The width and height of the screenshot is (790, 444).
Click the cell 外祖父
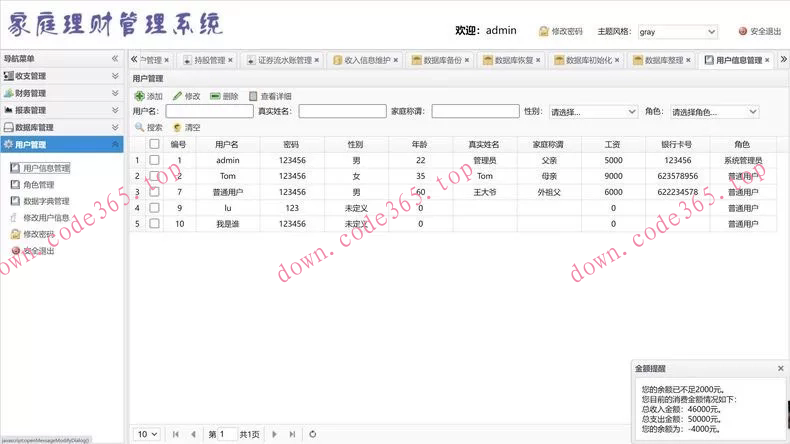[549, 192]
